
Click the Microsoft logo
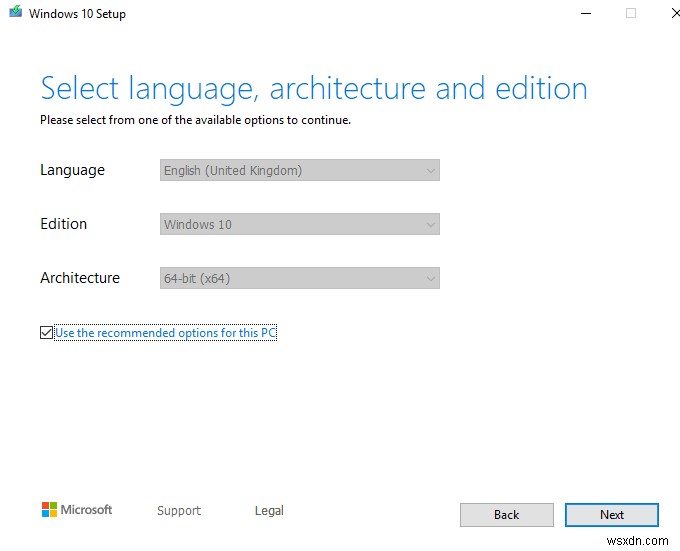(x=77, y=509)
